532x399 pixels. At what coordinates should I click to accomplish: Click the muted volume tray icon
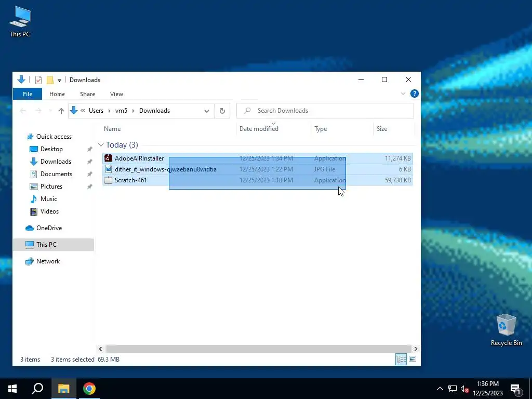point(464,389)
